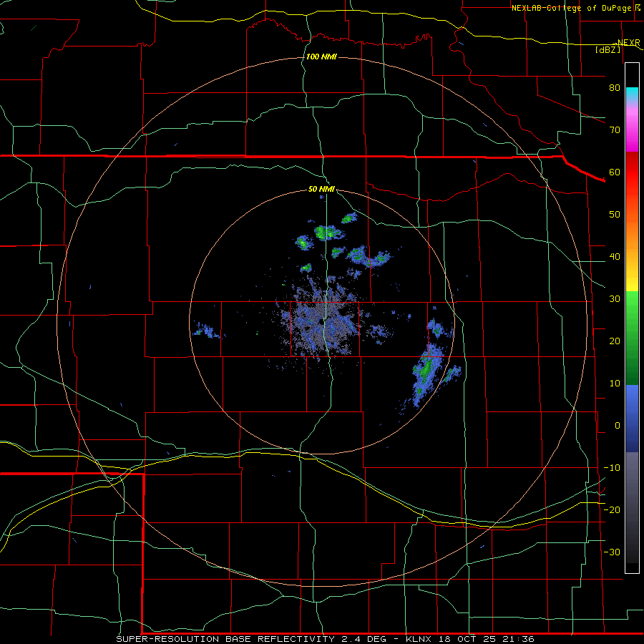
Task: Click the 40 value on the dBZ scale
Action: pos(615,257)
